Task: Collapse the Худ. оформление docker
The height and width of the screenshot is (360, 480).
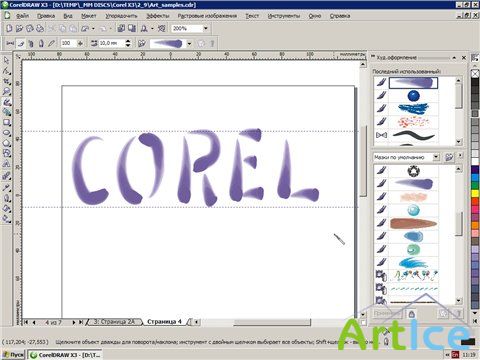Action: tap(454, 58)
